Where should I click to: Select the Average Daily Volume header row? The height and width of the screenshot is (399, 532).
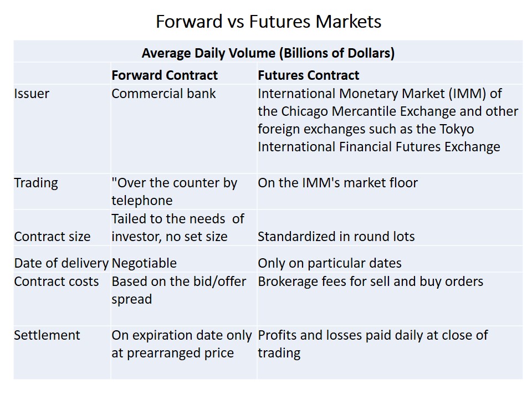coord(268,53)
